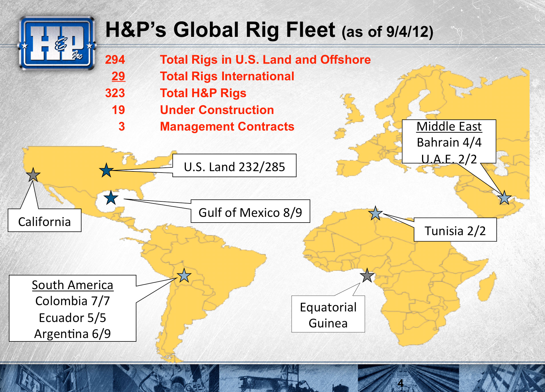Select "Total Rigs in U.S. Land and Offshore"

[x=265, y=60]
